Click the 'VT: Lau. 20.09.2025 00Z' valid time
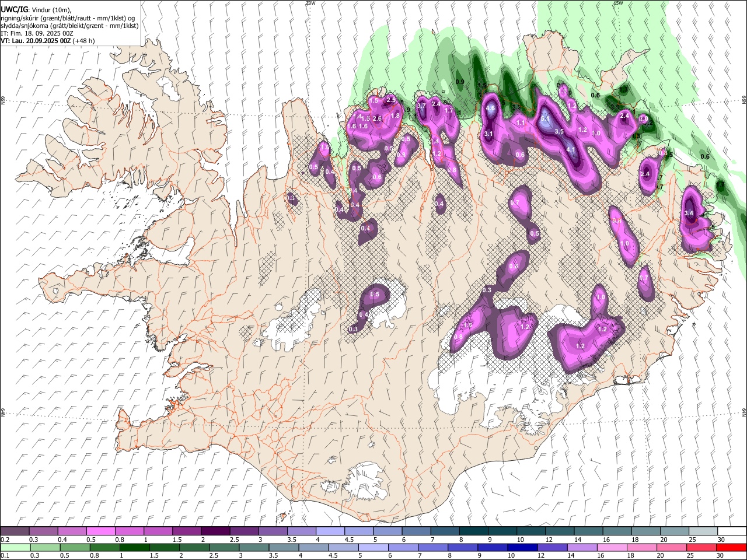 click(36, 41)
